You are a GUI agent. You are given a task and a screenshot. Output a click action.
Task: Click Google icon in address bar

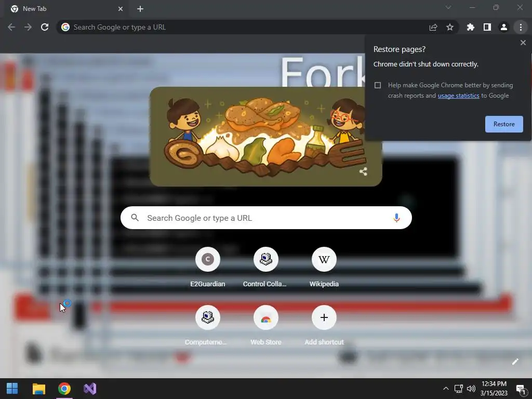pos(65,27)
